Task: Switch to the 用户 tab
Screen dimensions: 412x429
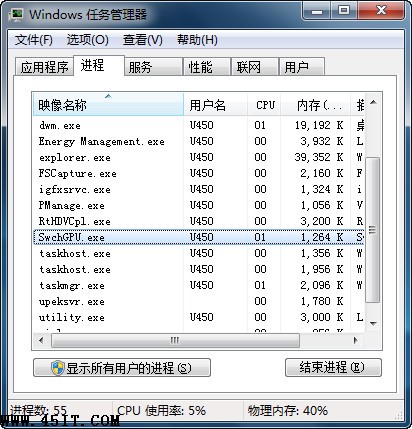Action: pyautogui.click(x=302, y=67)
